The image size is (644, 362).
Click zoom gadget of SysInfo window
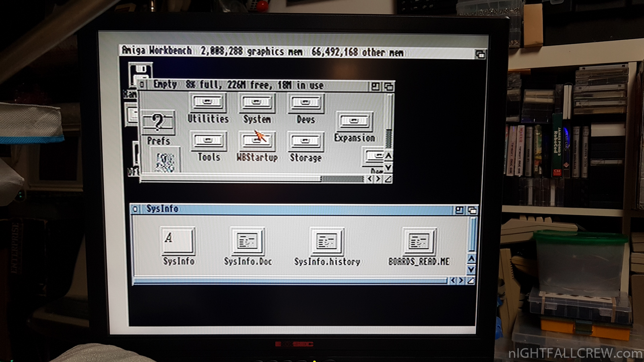click(459, 210)
